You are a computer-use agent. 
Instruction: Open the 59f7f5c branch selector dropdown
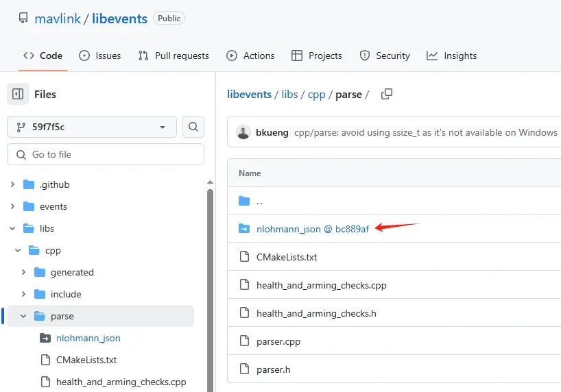pos(92,127)
